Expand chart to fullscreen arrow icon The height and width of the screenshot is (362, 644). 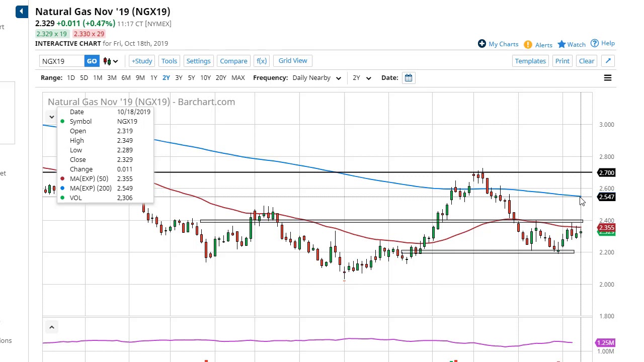pos(608,61)
